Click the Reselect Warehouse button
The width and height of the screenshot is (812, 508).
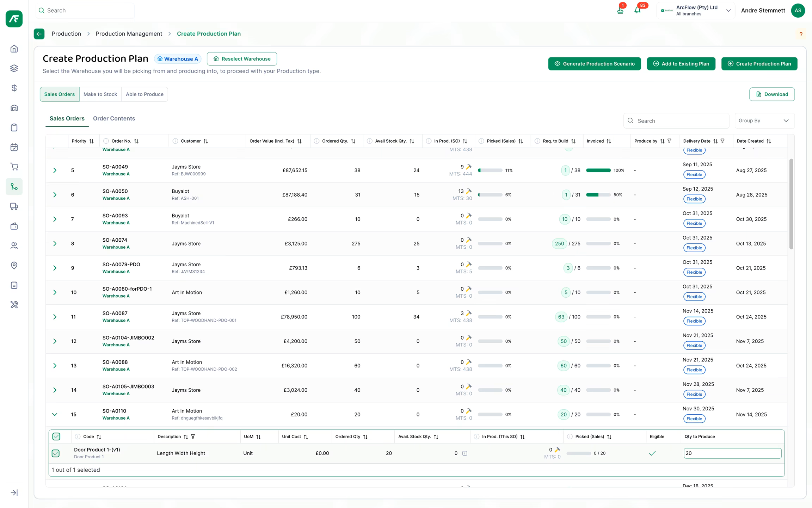(x=242, y=59)
